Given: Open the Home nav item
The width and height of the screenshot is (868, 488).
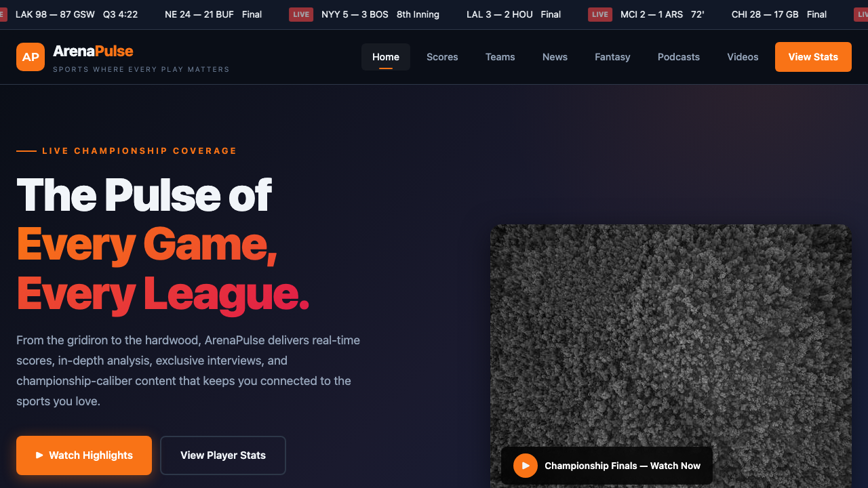Looking at the screenshot, I should tap(386, 57).
